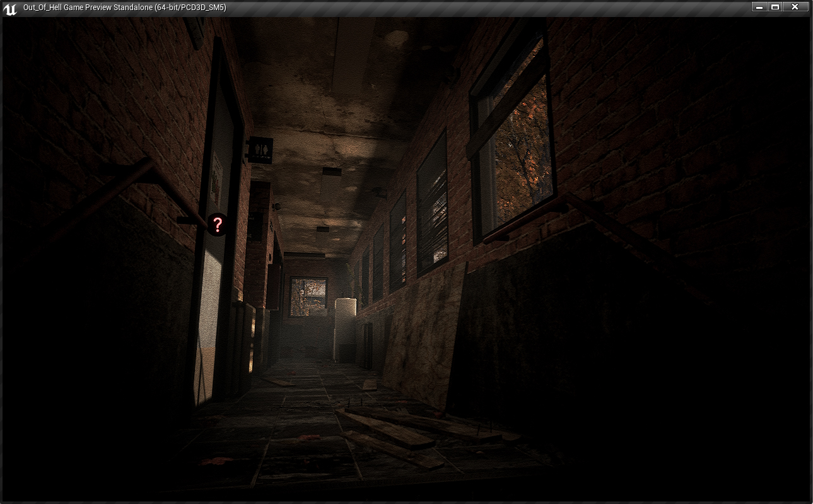Click the small loose plank near the refrigerator

coord(370,384)
